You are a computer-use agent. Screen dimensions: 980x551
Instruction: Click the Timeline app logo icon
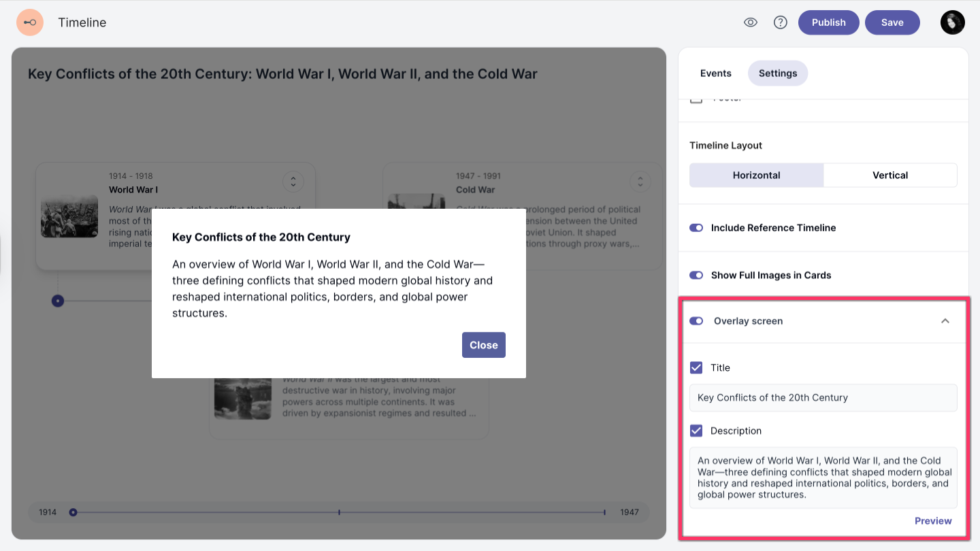30,22
